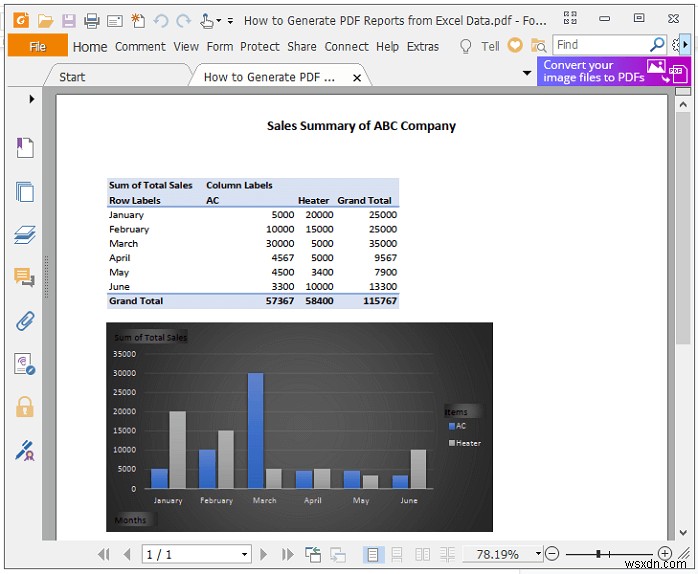
Task: Switch to the Home ribbon tab
Action: point(90,46)
